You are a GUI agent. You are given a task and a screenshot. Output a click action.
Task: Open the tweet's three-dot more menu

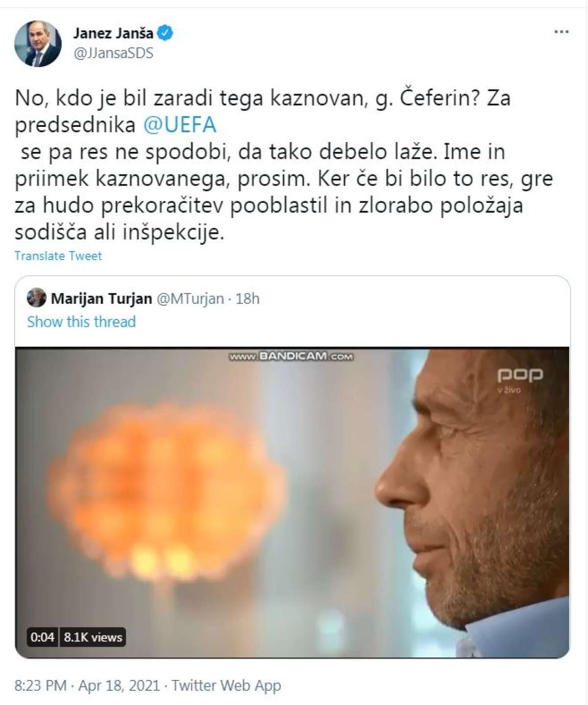pos(561,32)
